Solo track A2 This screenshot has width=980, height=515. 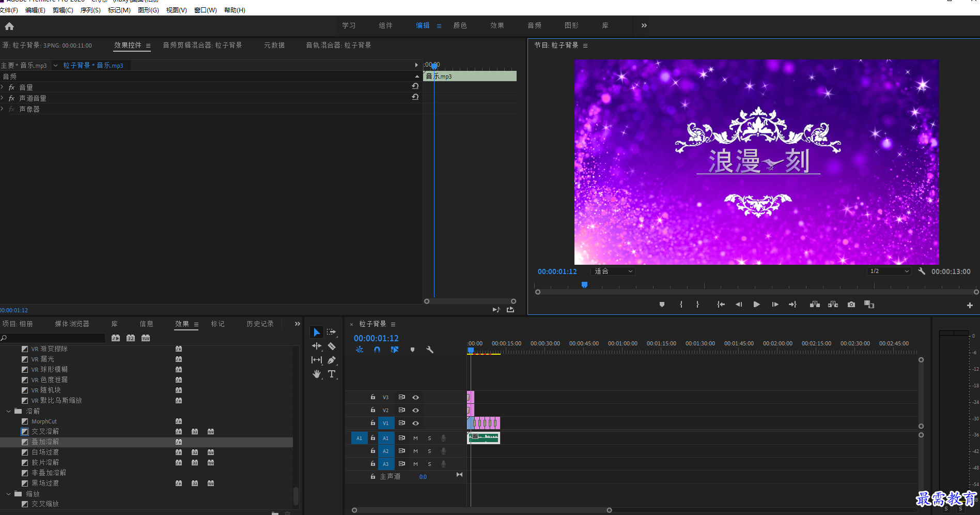(429, 451)
